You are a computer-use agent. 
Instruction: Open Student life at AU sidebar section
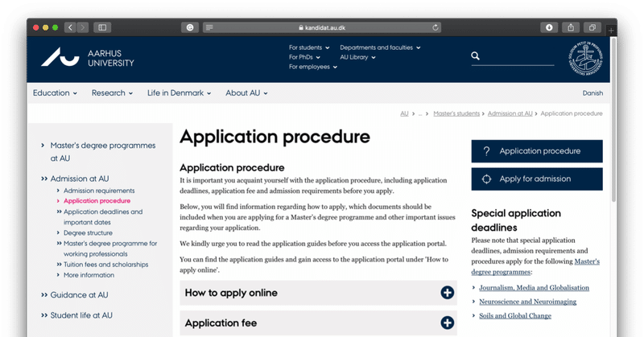tap(81, 315)
